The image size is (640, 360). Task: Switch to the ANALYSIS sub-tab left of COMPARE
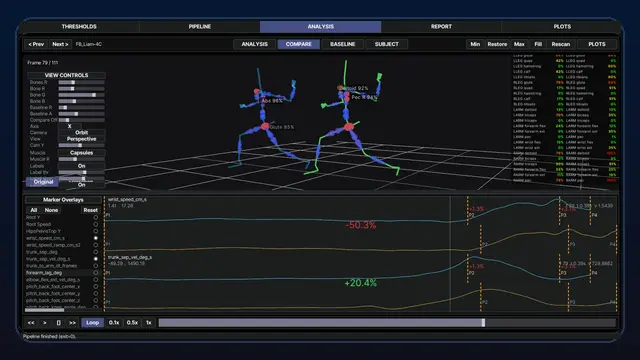pyautogui.click(x=254, y=44)
